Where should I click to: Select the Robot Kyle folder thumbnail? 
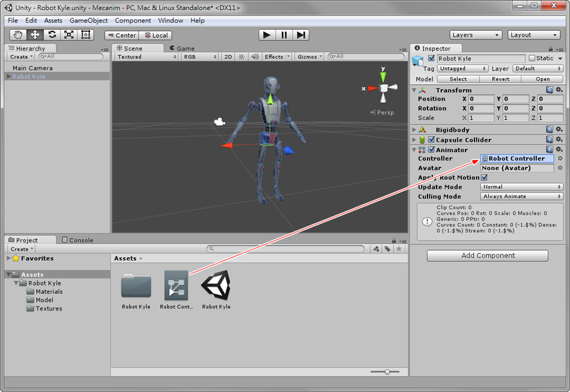[x=136, y=285]
